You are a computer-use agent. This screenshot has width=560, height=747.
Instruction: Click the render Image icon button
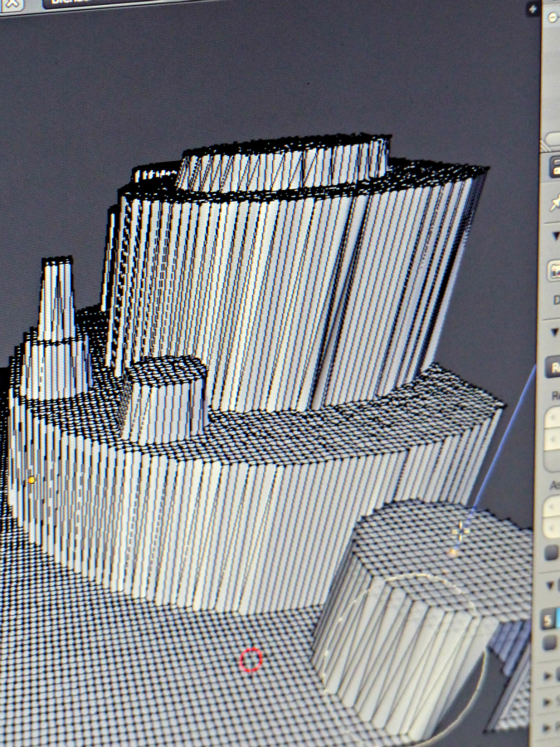pos(554,271)
